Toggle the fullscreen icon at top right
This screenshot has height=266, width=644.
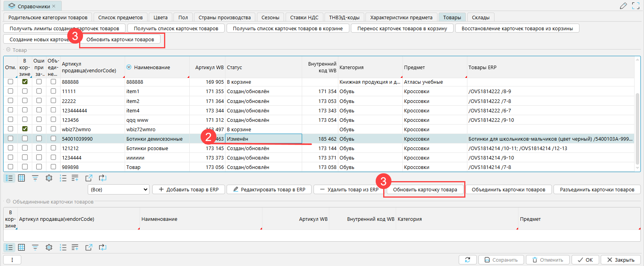tap(635, 6)
